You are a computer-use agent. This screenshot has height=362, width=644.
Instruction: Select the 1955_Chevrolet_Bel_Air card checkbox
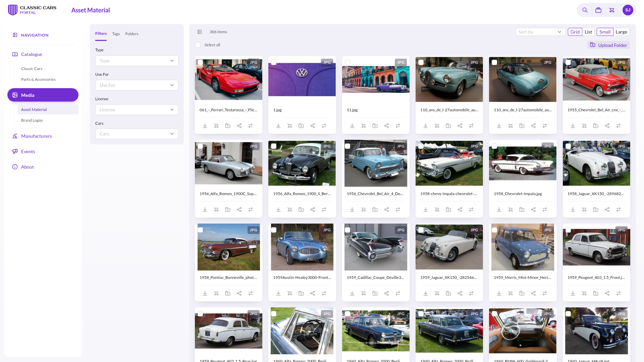tap(568, 62)
